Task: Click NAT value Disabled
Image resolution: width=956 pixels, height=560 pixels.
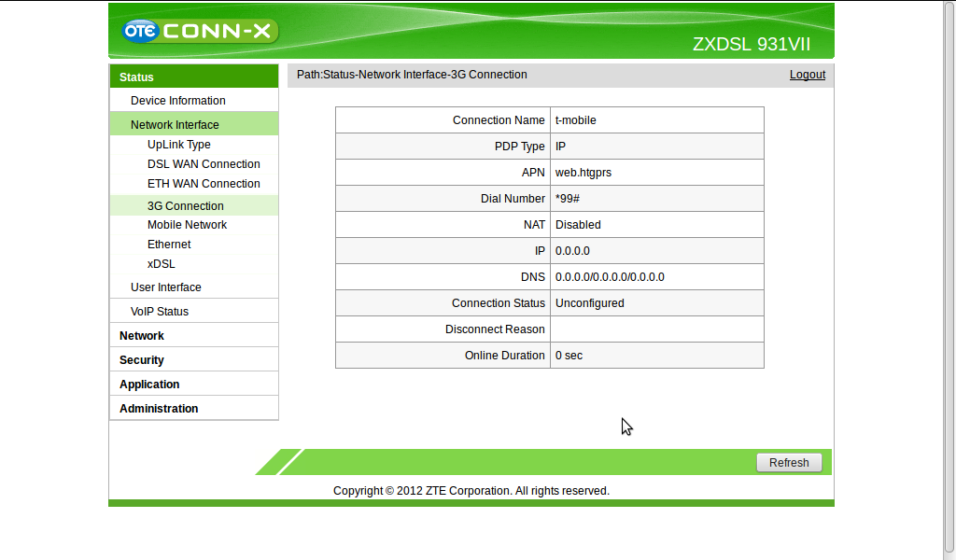Action: click(578, 225)
